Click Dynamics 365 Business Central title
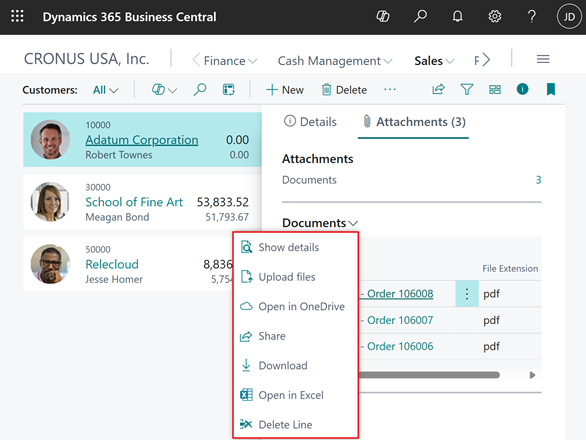This screenshot has height=440, width=586. pos(129,17)
